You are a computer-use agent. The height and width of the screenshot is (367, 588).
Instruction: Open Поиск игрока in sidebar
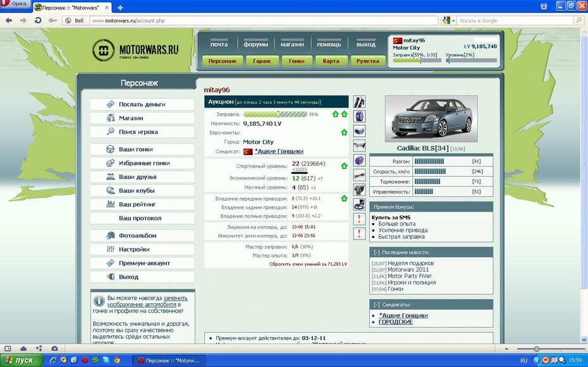click(x=142, y=132)
